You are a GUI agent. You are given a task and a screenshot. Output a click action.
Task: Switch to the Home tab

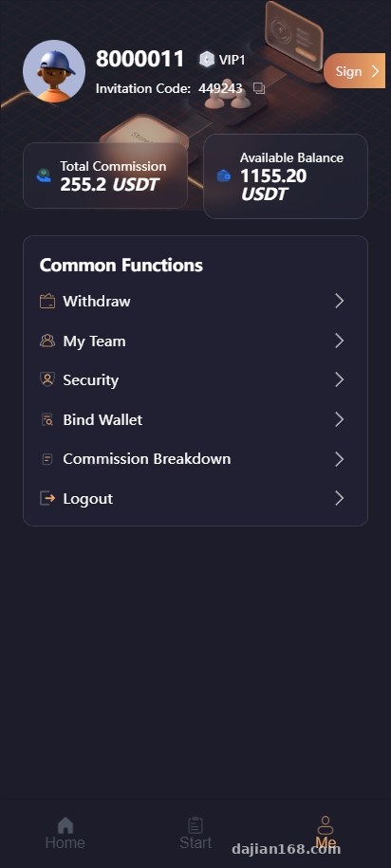65,833
